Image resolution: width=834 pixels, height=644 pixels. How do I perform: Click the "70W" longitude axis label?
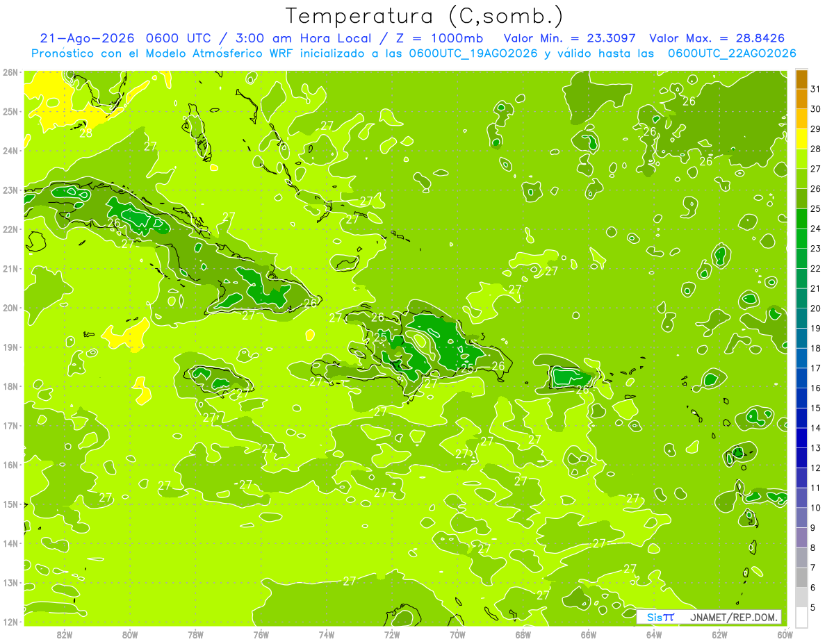457,634
